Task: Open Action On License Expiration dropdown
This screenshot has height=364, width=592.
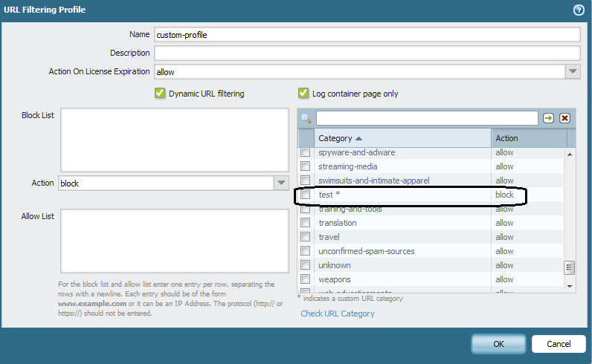Action: [573, 72]
